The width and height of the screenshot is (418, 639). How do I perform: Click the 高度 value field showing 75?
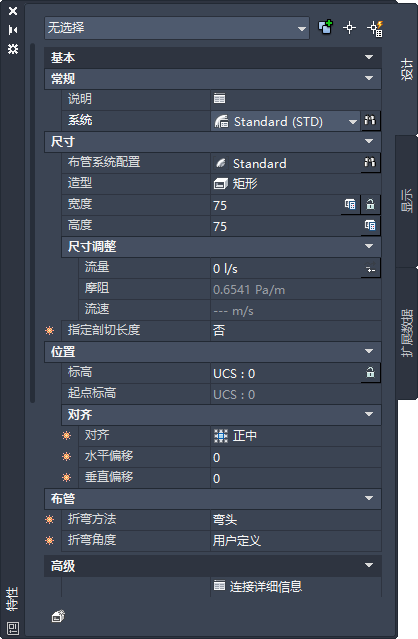pos(287,226)
